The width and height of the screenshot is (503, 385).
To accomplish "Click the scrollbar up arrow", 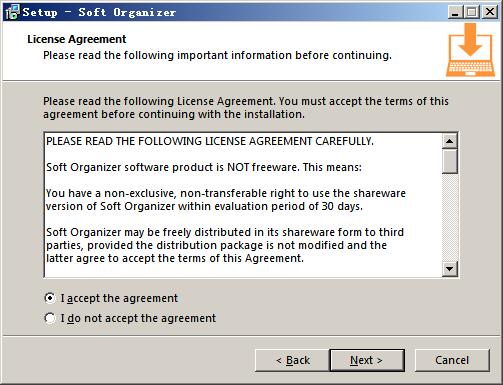I will 450,141.
